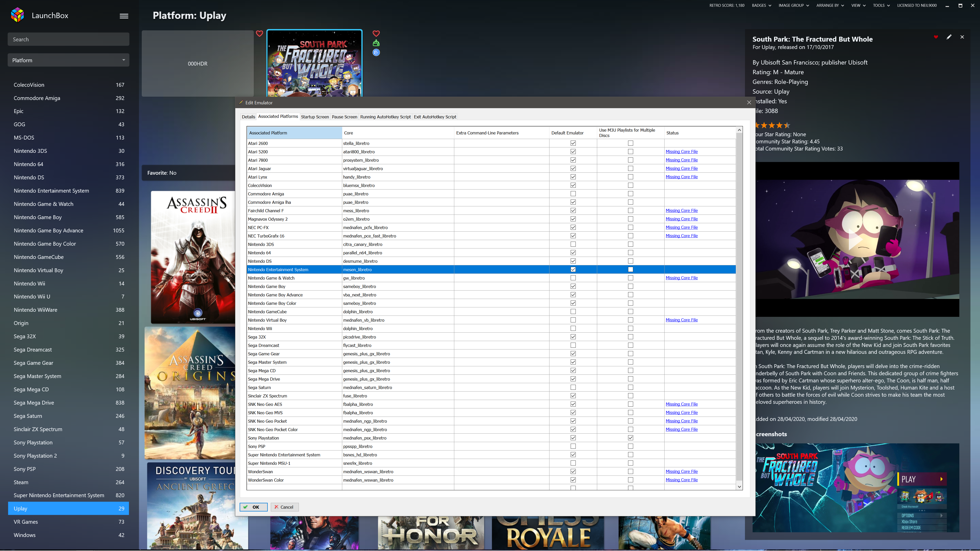Viewport: 980px width, 551px height.
Task: Select Windows platform in sidebar
Action: (68, 535)
